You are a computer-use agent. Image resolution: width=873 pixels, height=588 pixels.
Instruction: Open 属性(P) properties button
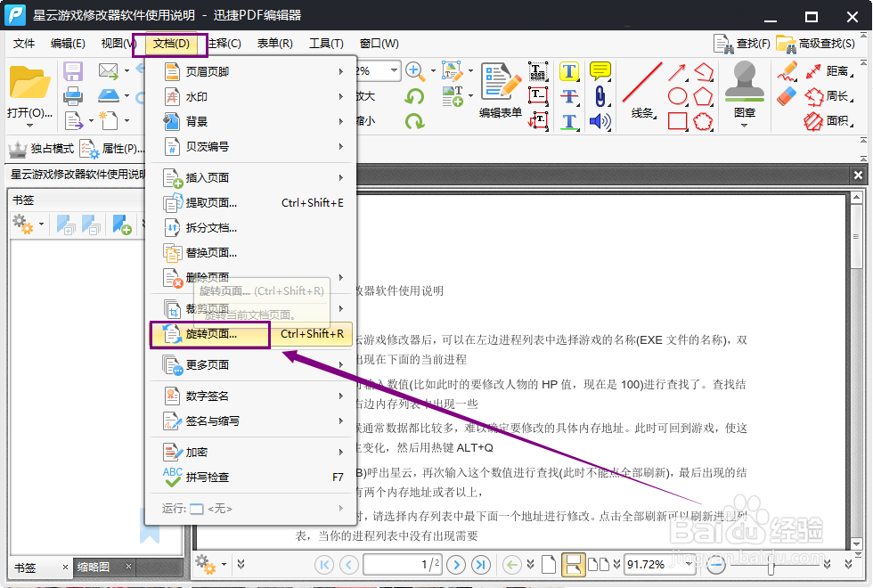(x=112, y=149)
